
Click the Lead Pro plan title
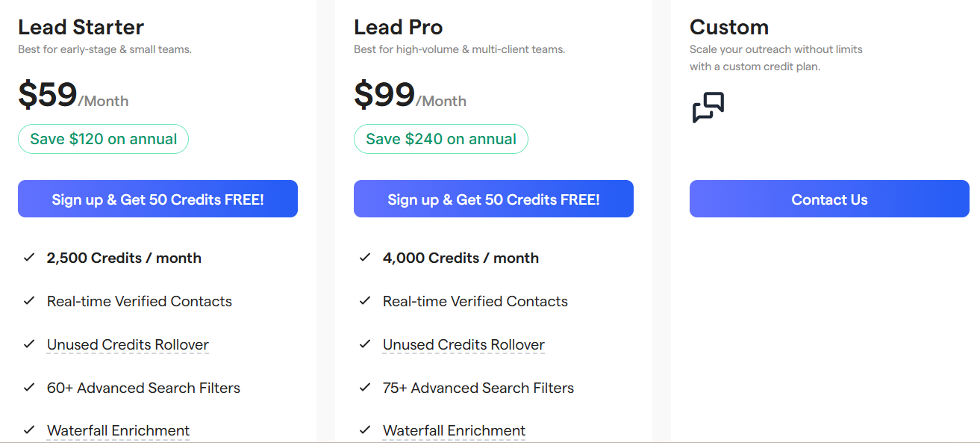pyautogui.click(x=398, y=27)
